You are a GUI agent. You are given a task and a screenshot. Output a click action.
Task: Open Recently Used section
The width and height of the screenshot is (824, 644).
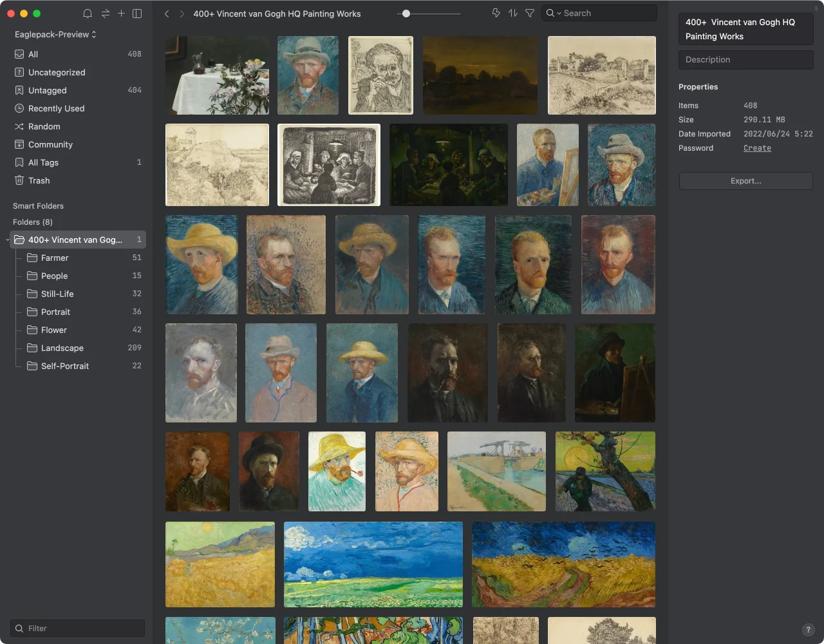pyautogui.click(x=77, y=108)
